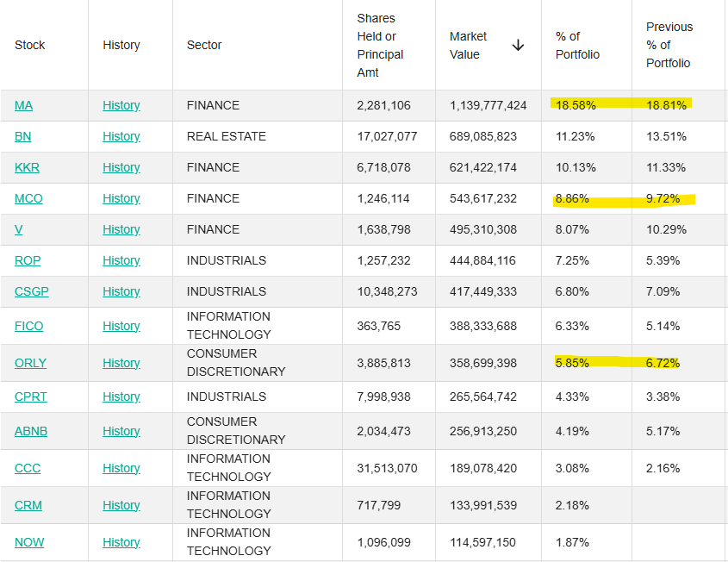The width and height of the screenshot is (728, 562).
Task: View History for the FICO row
Action: (121, 326)
